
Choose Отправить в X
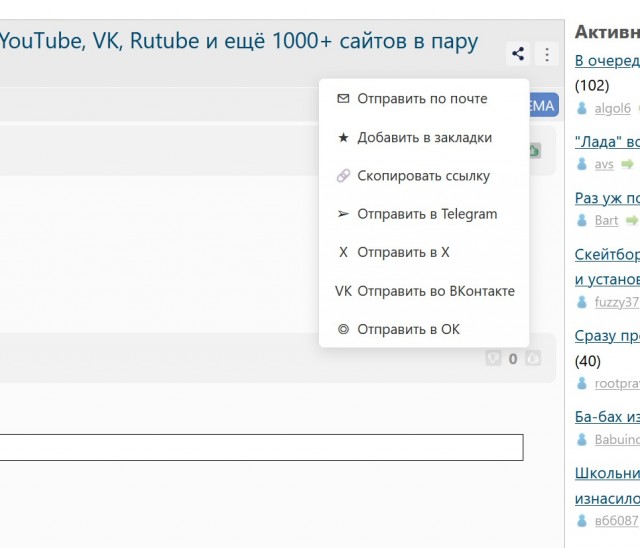[424, 252]
